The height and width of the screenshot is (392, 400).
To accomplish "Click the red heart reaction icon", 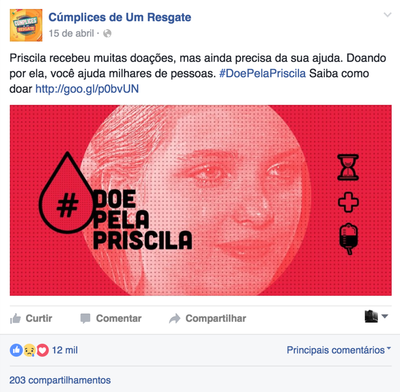I will [x=42, y=350].
